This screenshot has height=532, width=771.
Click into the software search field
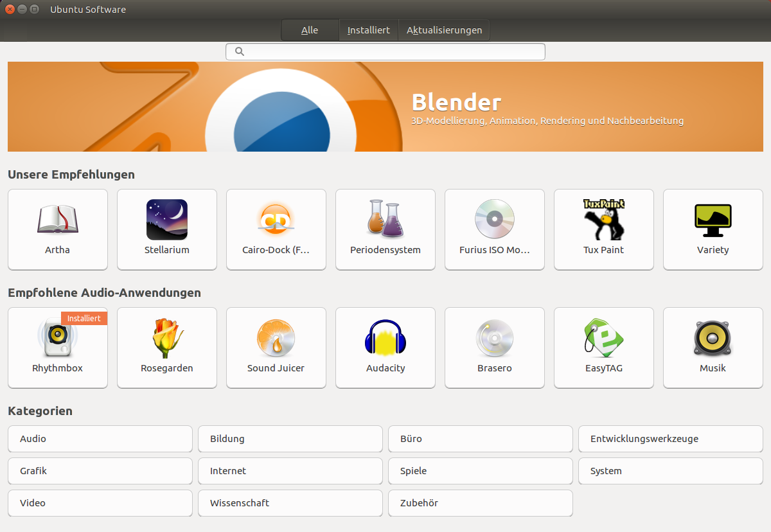click(x=385, y=51)
